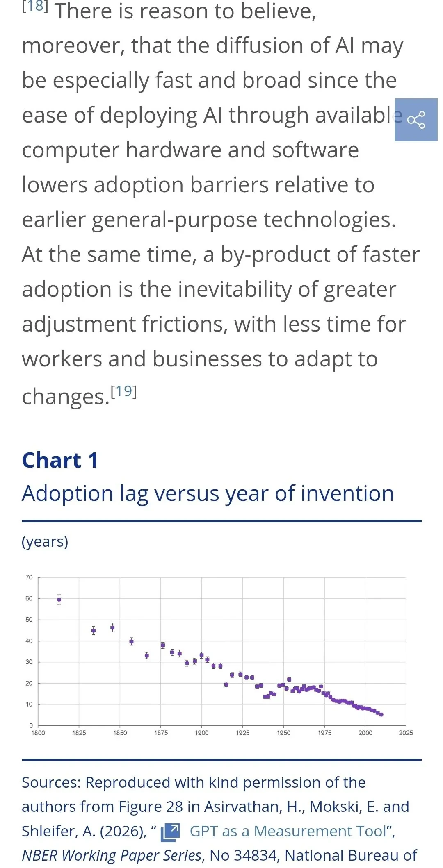The width and height of the screenshot is (443, 868).
Task: Open the external link icon before GPT title
Action: 170,832
